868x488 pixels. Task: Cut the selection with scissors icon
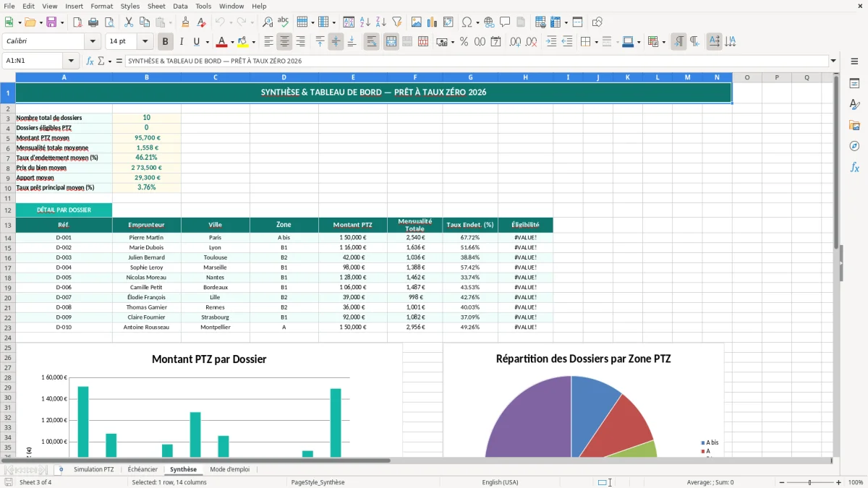[x=128, y=22]
